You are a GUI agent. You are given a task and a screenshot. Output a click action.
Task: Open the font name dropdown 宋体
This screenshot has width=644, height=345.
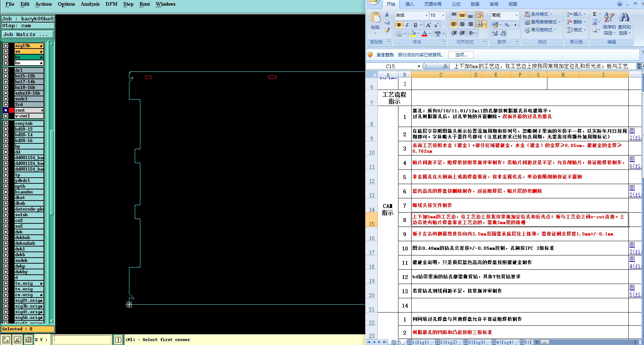click(x=426, y=15)
